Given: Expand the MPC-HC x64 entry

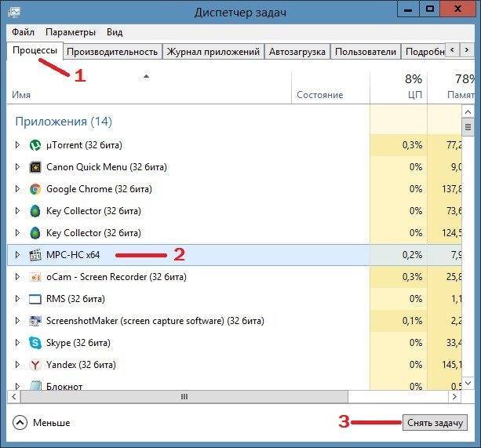Looking at the screenshot, I should (17, 254).
